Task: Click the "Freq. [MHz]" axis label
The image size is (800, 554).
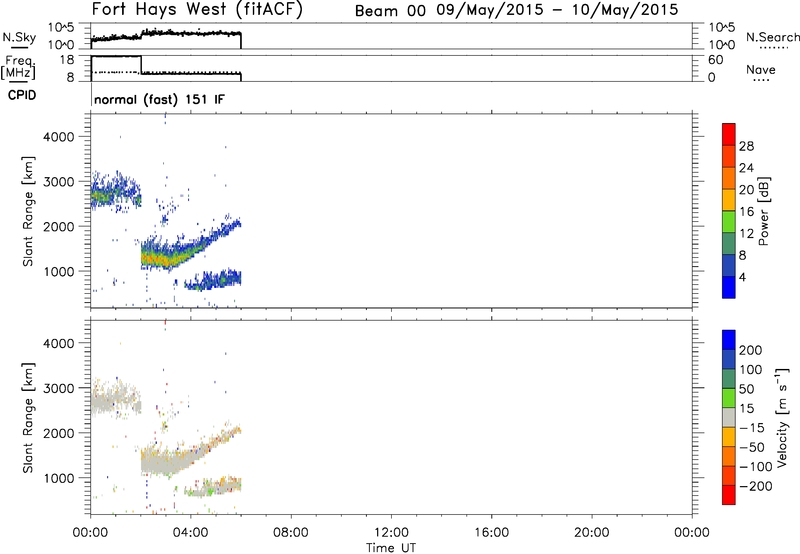Action: click(x=18, y=67)
